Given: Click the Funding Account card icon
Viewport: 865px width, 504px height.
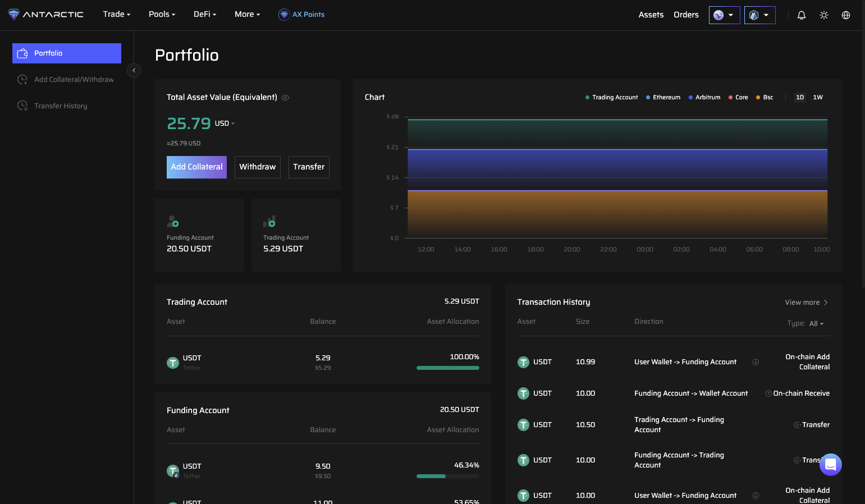Looking at the screenshot, I should coord(173,221).
